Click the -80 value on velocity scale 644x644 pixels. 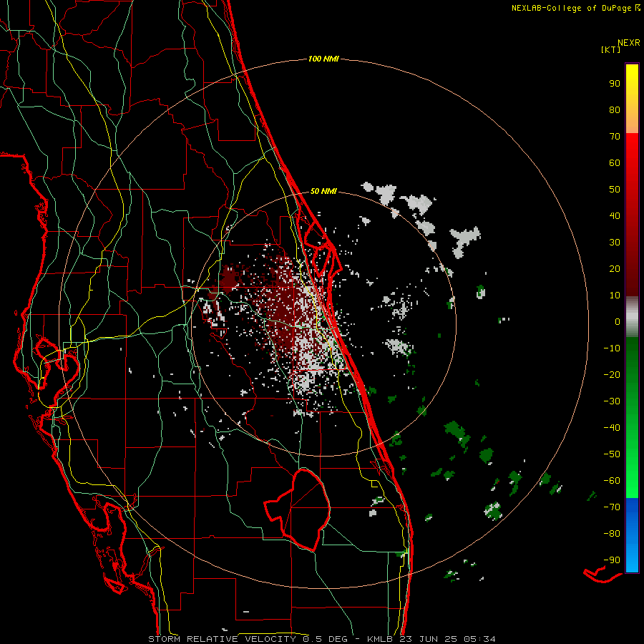click(x=612, y=534)
